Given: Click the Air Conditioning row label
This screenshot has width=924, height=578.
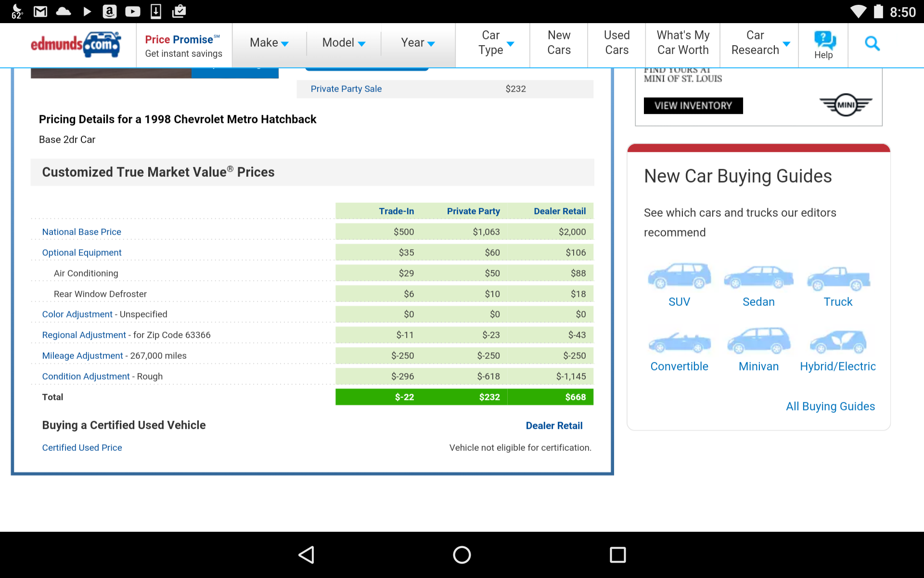Looking at the screenshot, I should (x=86, y=273).
